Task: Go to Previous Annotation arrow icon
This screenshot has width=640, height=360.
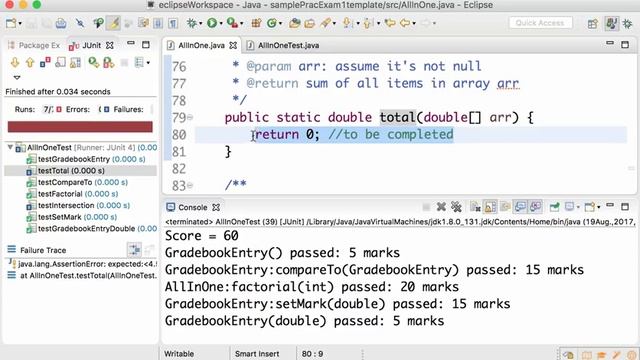Action: [368, 23]
